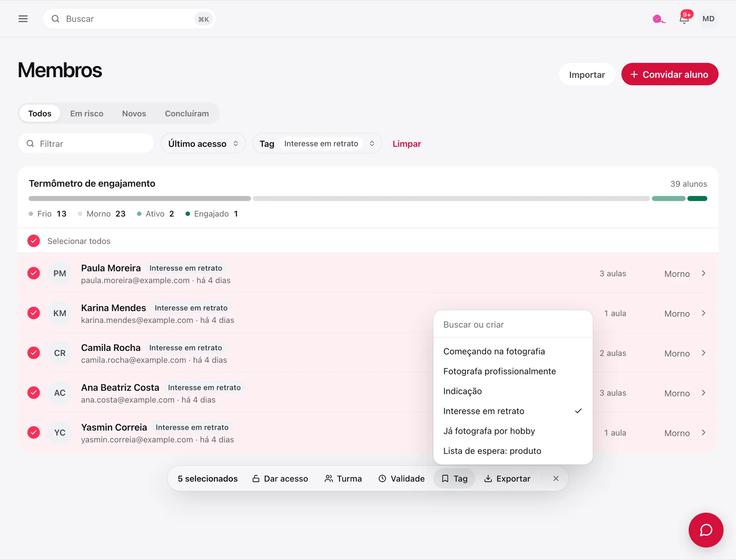Image resolution: width=736 pixels, height=560 pixels.
Task: Open Yasmin Correia's row chevron
Action: point(704,432)
